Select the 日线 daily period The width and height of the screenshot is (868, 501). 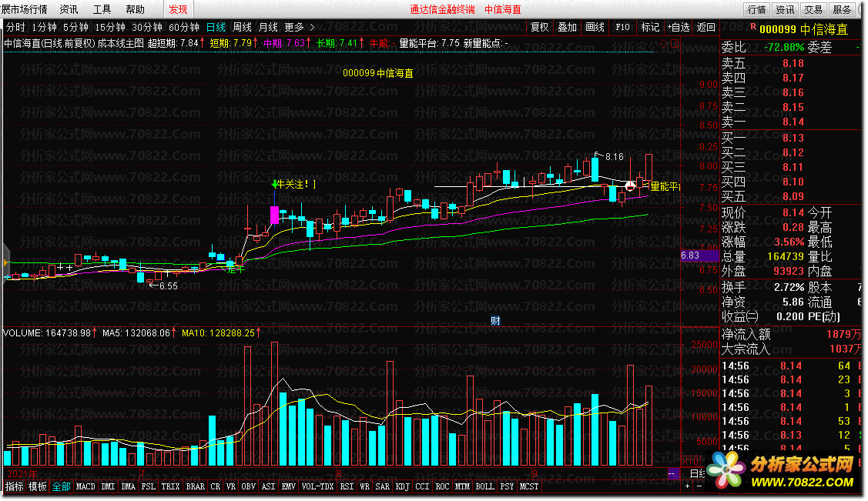tap(216, 27)
